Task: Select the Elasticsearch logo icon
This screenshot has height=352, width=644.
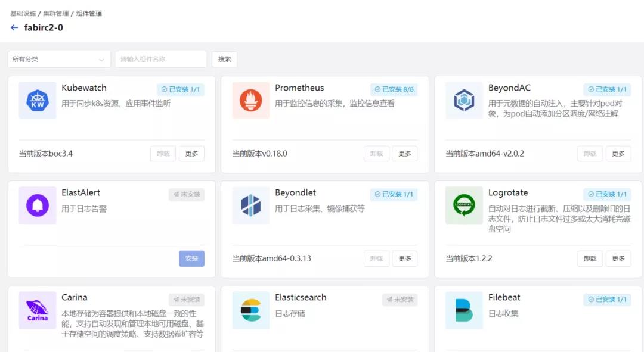Action: click(x=251, y=310)
